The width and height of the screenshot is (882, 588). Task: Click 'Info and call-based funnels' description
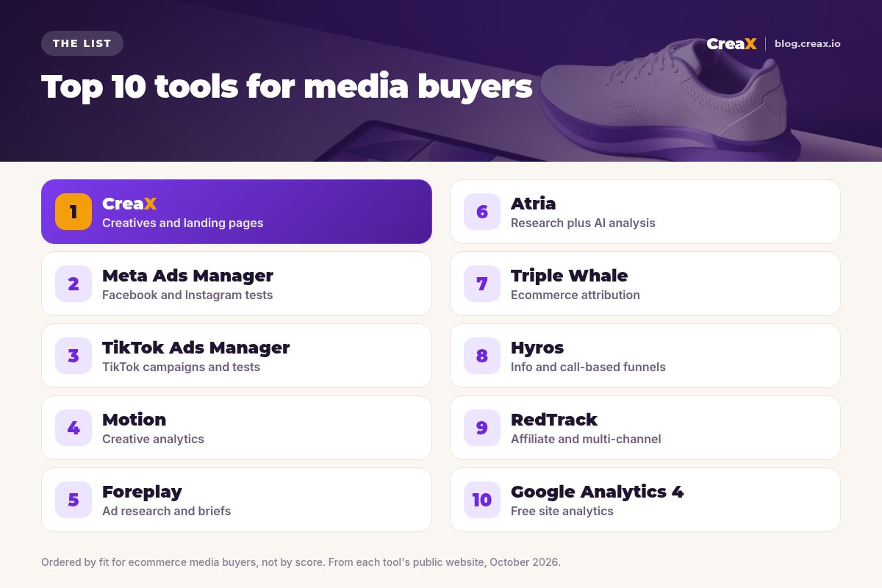[x=588, y=367]
